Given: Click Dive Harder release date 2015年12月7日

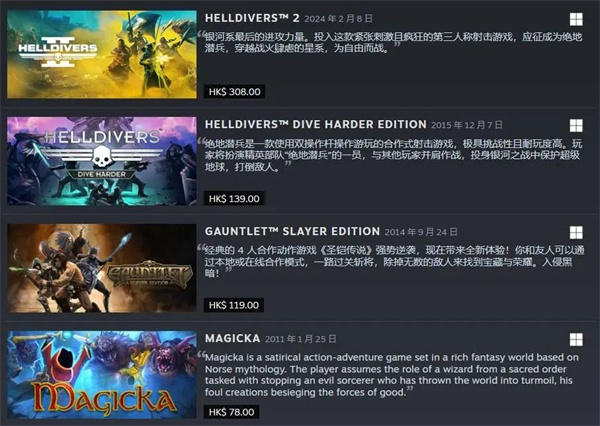Looking at the screenshot, I should click(467, 126).
